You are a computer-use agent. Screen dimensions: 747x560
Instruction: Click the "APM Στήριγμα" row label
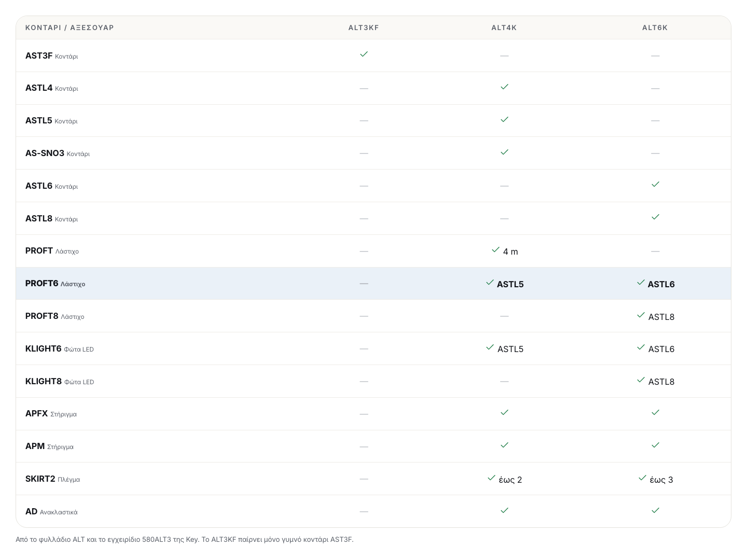tap(49, 446)
